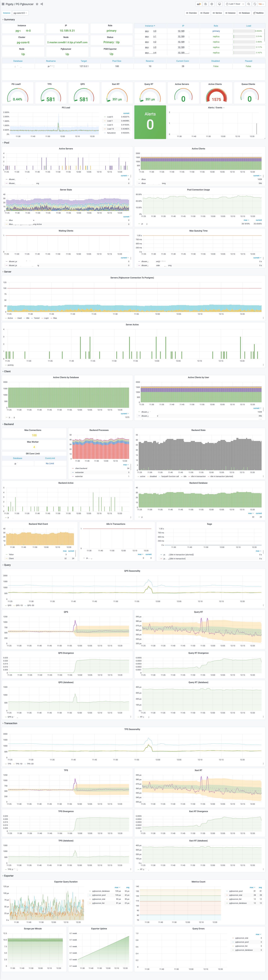Open the Realtime external link
The width and height of the screenshot is (268, 980).
point(258,13)
